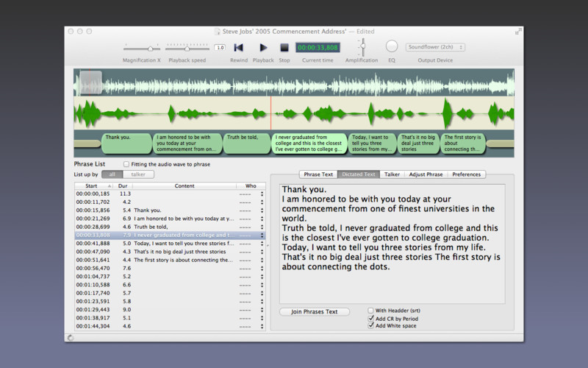Open Who stepper for row 00:00:11,702
Image resolution: width=588 pixels, height=368 pixels.
click(x=262, y=202)
